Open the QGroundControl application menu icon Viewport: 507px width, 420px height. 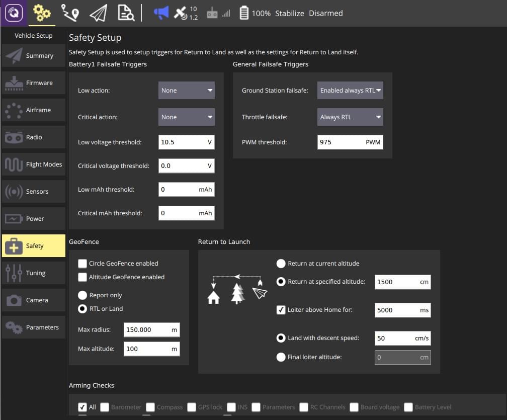(14, 13)
